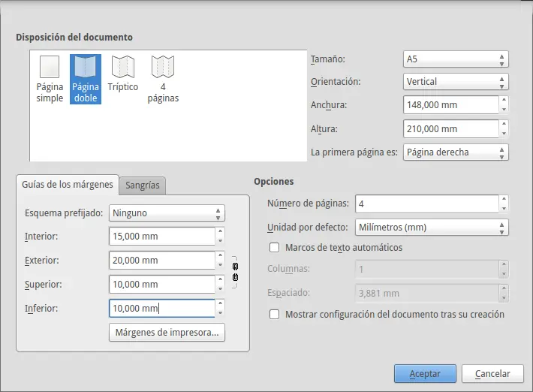533x392 pixels.
Task: Open the Unidad por defecto dropdown
Action: [x=432, y=228]
